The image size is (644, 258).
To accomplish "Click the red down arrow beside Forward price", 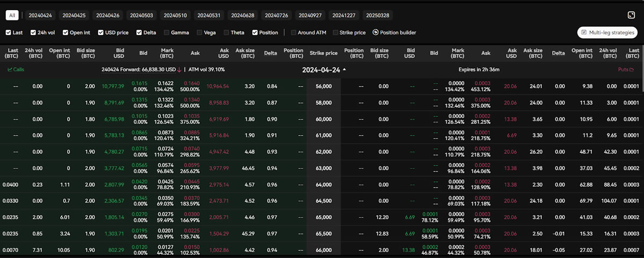I will click(x=179, y=69).
